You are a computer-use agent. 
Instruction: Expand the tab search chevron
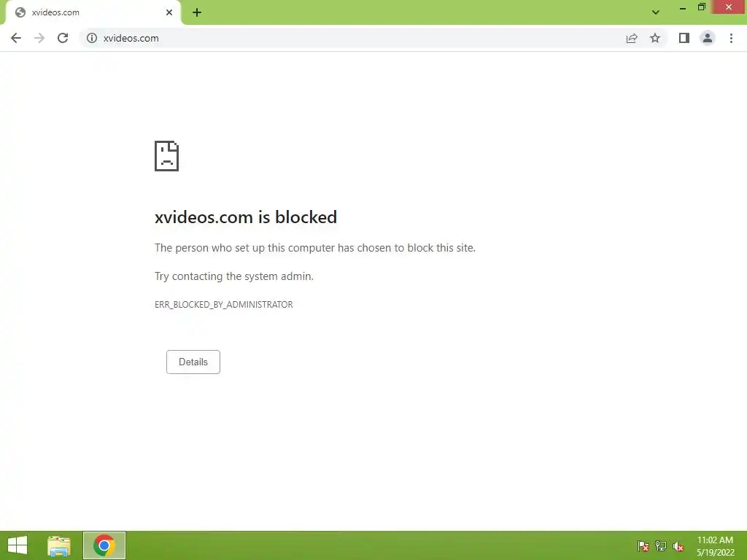tap(656, 12)
